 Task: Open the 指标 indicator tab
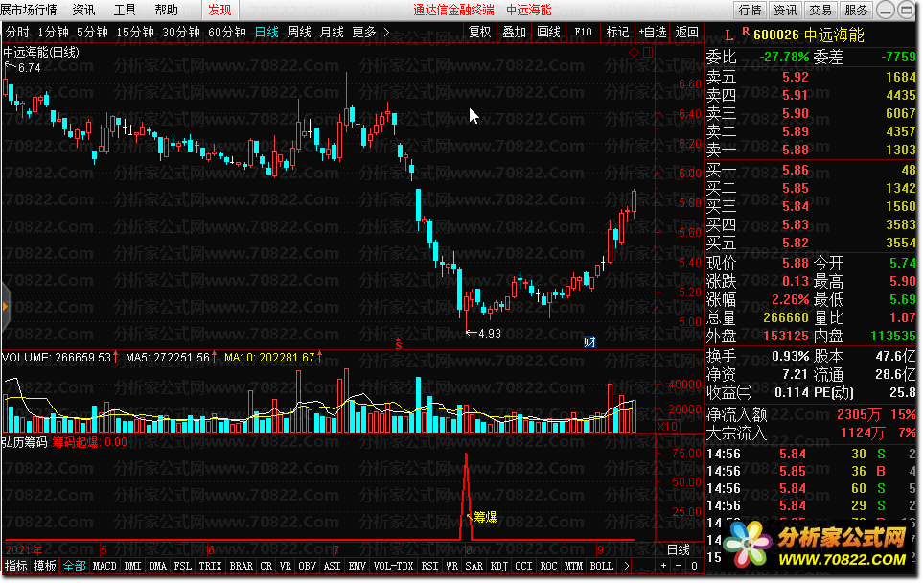click(15, 566)
